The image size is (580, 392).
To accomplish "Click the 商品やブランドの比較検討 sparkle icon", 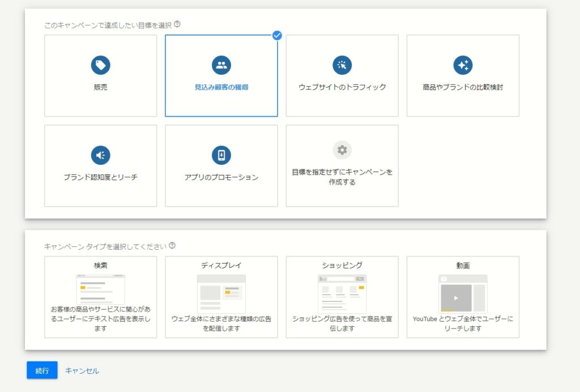I will pyautogui.click(x=463, y=65).
